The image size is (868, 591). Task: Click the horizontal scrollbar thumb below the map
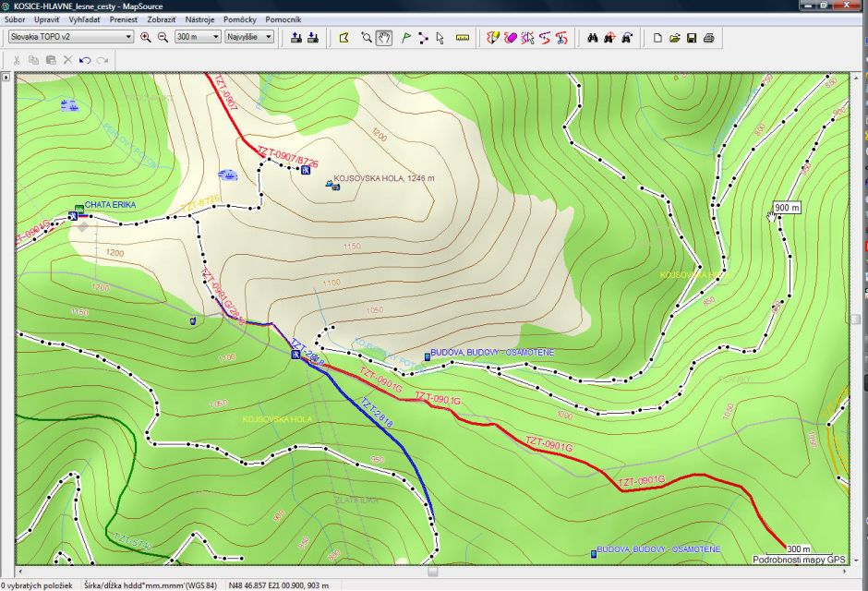pyautogui.click(x=432, y=572)
